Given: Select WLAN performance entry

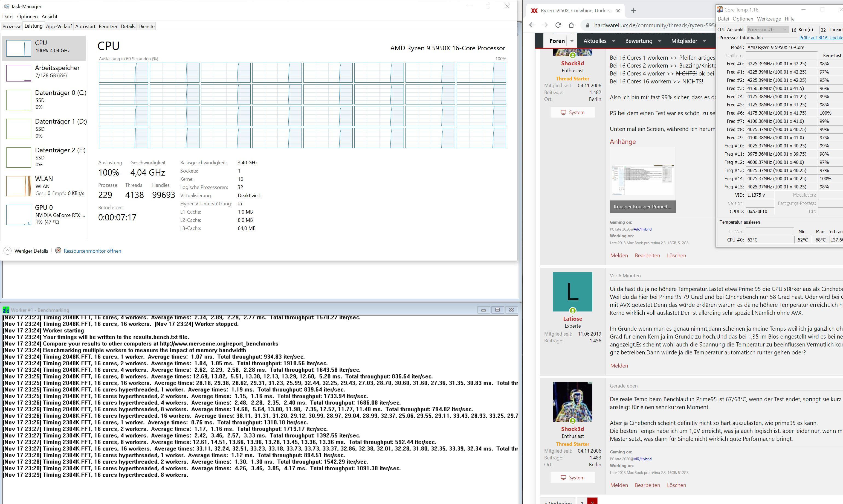Looking at the screenshot, I should pos(44,186).
